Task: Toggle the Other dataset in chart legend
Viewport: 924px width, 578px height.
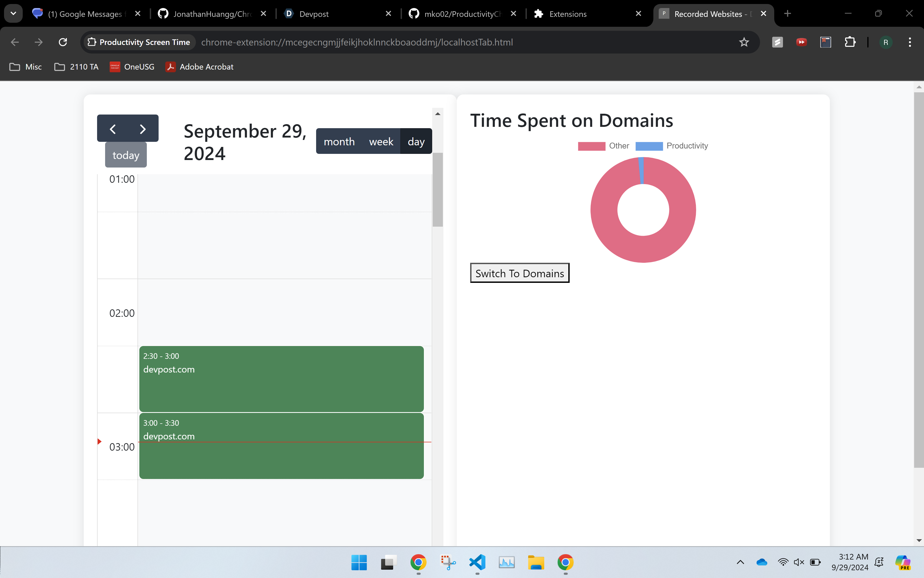Action: coord(604,146)
